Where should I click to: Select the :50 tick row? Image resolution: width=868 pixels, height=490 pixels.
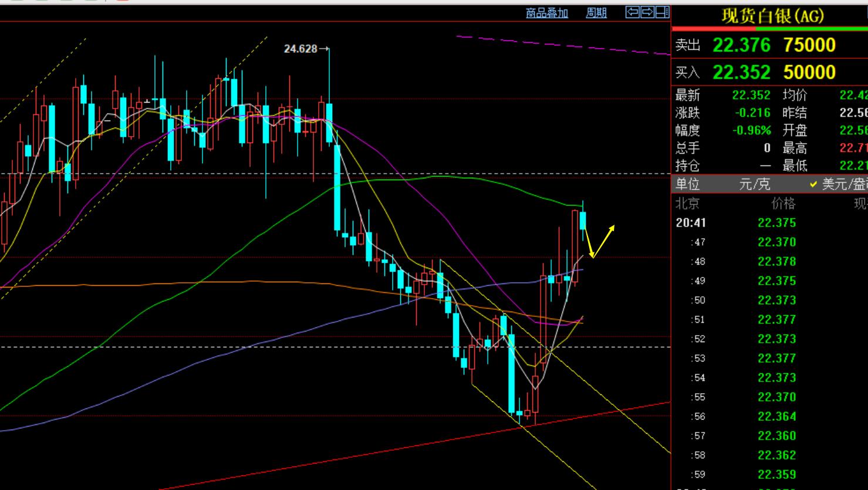tap(769, 300)
